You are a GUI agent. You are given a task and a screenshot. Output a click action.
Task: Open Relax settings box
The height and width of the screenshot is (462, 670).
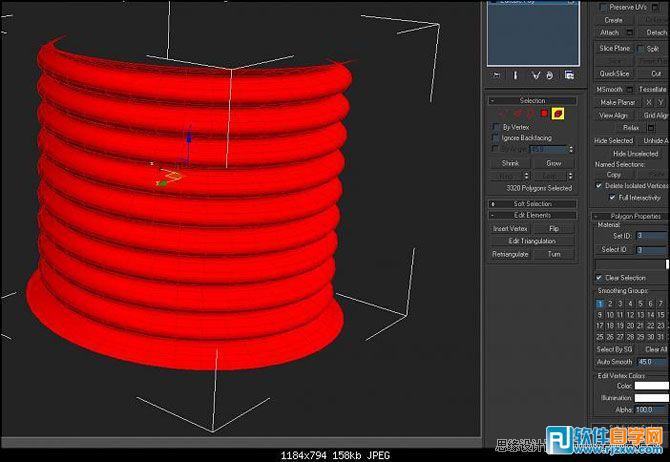650,128
